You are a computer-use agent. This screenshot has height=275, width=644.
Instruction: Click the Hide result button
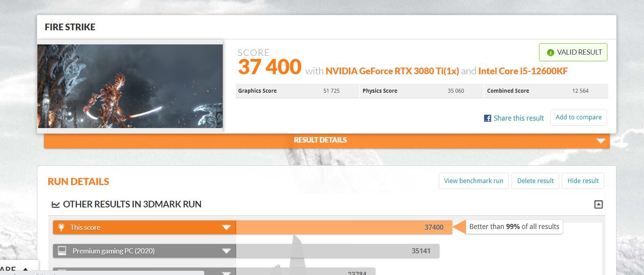pyautogui.click(x=583, y=181)
